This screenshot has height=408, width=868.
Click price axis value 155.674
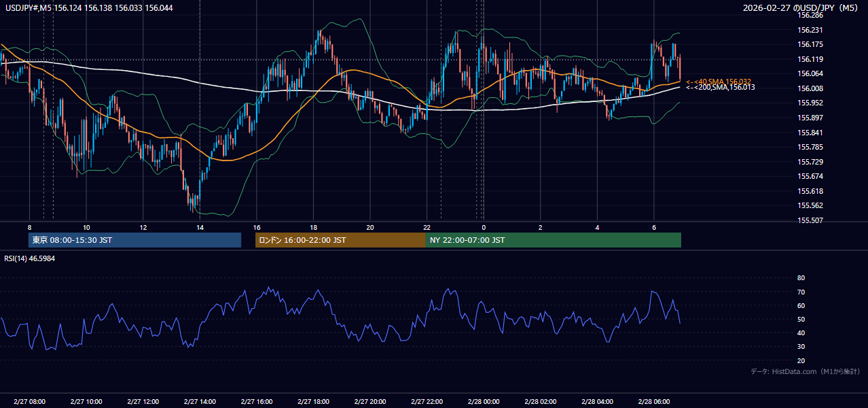pos(810,176)
